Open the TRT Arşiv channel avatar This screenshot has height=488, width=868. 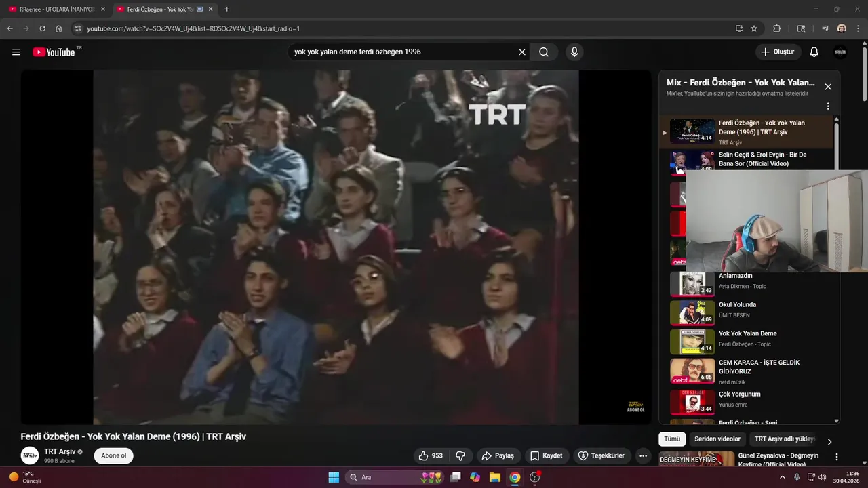tap(30, 455)
